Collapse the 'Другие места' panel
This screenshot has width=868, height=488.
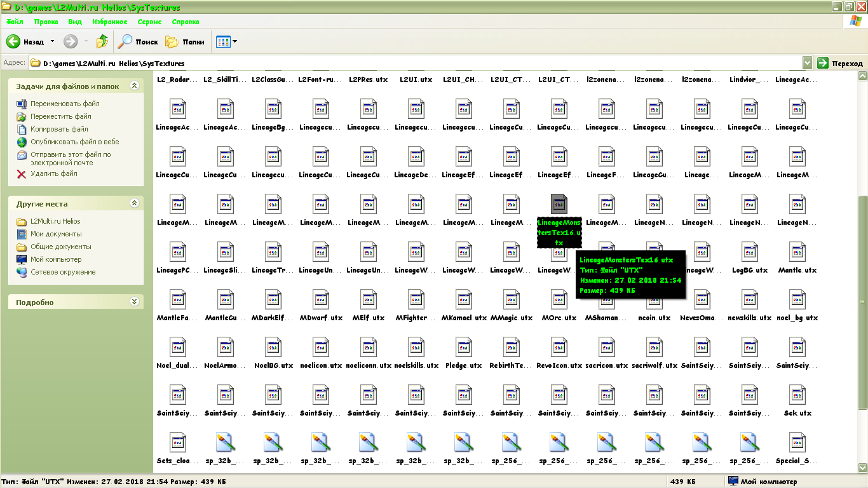(x=134, y=203)
